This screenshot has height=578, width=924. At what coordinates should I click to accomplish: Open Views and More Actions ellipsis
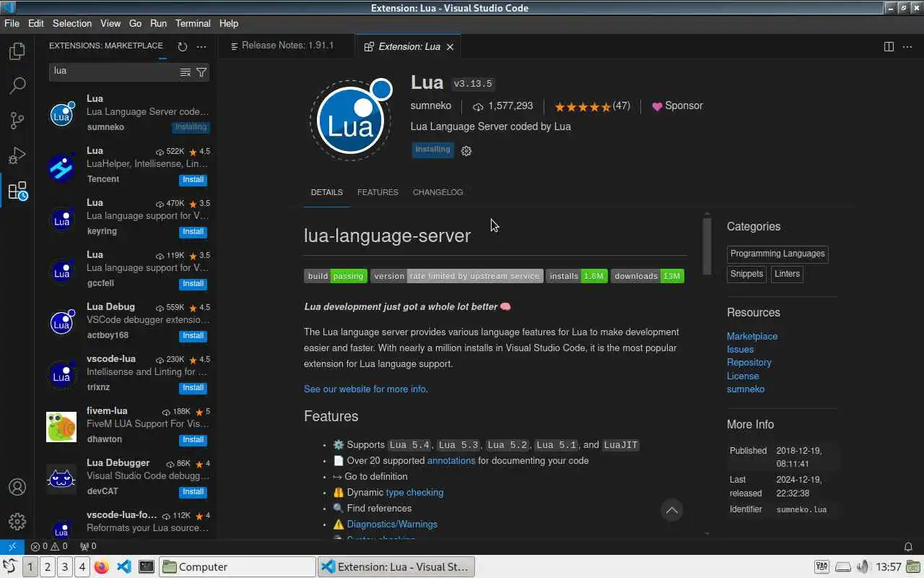point(201,46)
